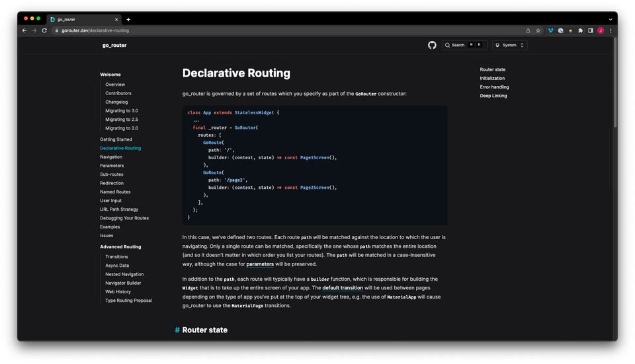Image resolution: width=635 pixels, height=364 pixels.
Task: Jump to Deep Linking in outline
Action: (493, 96)
